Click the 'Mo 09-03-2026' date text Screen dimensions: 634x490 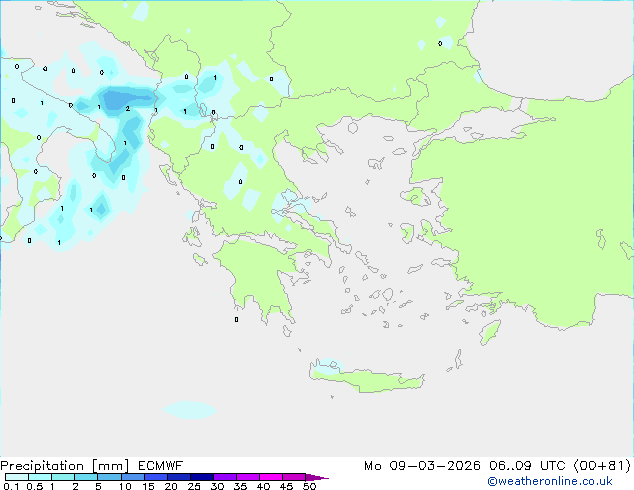tap(422, 466)
